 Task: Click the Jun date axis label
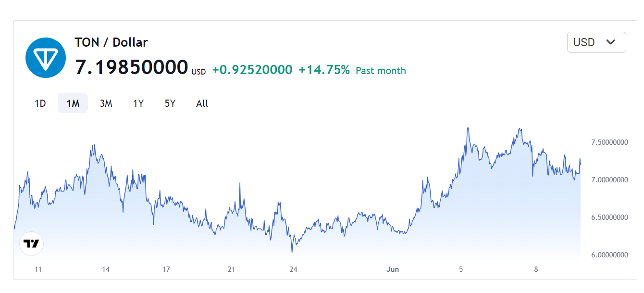tap(393, 269)
